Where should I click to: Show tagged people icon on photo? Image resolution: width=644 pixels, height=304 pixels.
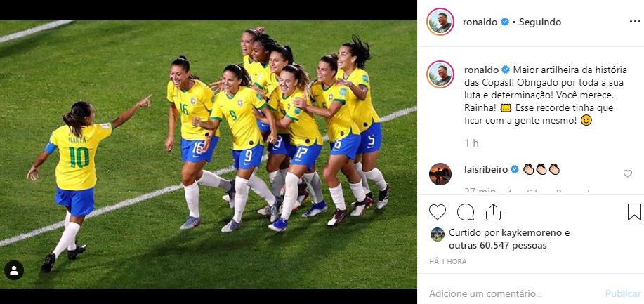tap(14, 270)
